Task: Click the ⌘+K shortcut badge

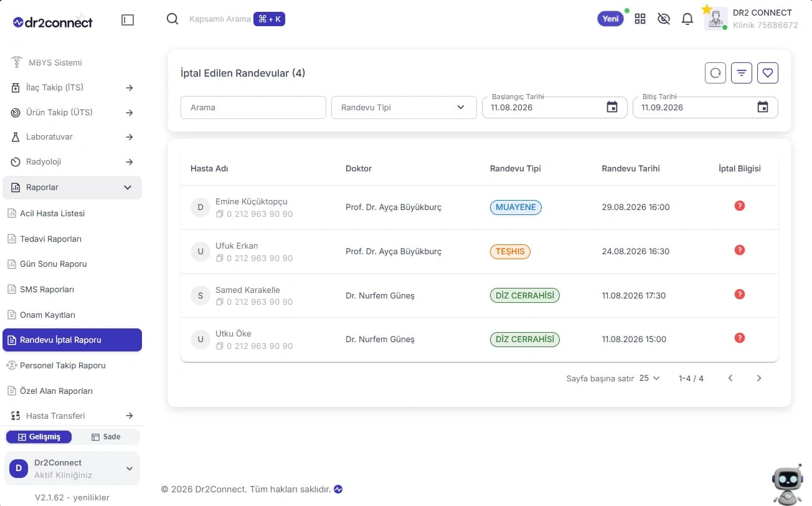Action: coord(269,19)
